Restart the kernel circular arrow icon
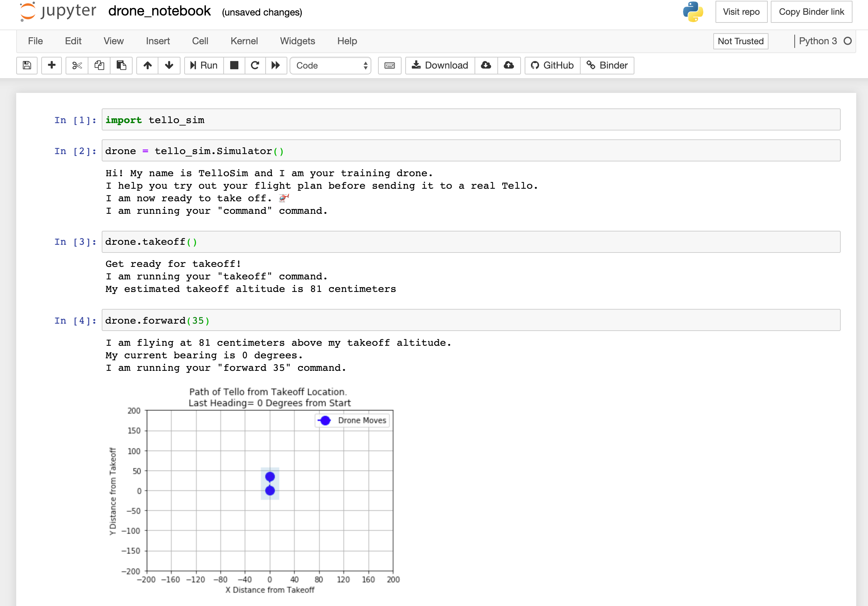Screen dimensions: 868x606 [255, 66]
